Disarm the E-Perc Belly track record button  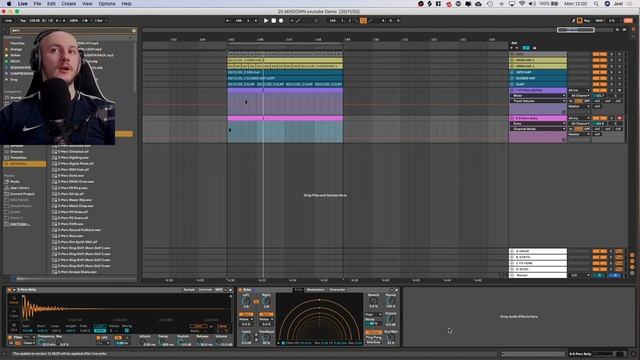pyautogui.click(x=619, y=118)
